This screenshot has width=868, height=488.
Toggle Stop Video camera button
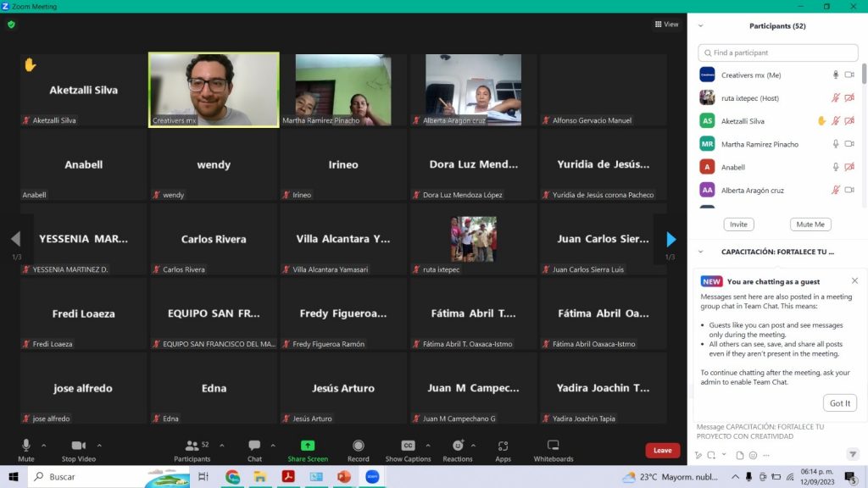[x=79, y=446]
